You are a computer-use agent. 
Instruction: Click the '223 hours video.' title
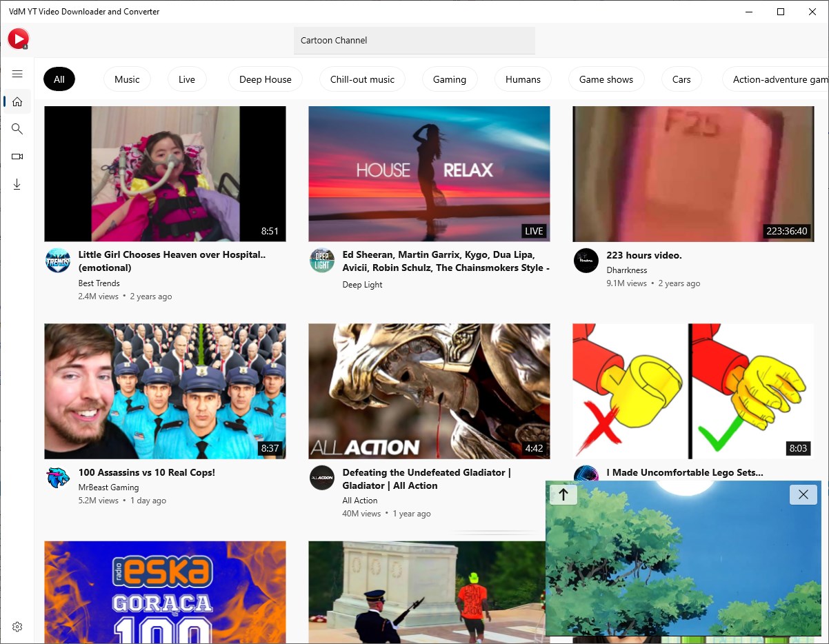click(644, 255)
